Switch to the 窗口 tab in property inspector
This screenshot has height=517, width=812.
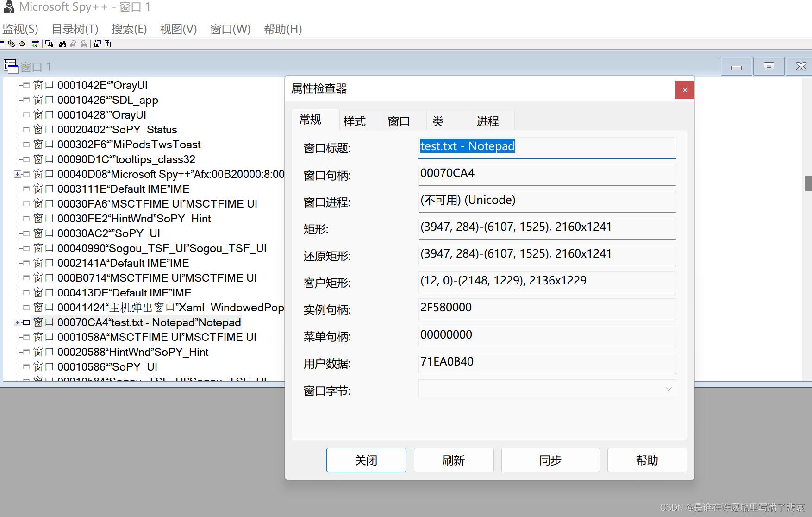point(404,121)
